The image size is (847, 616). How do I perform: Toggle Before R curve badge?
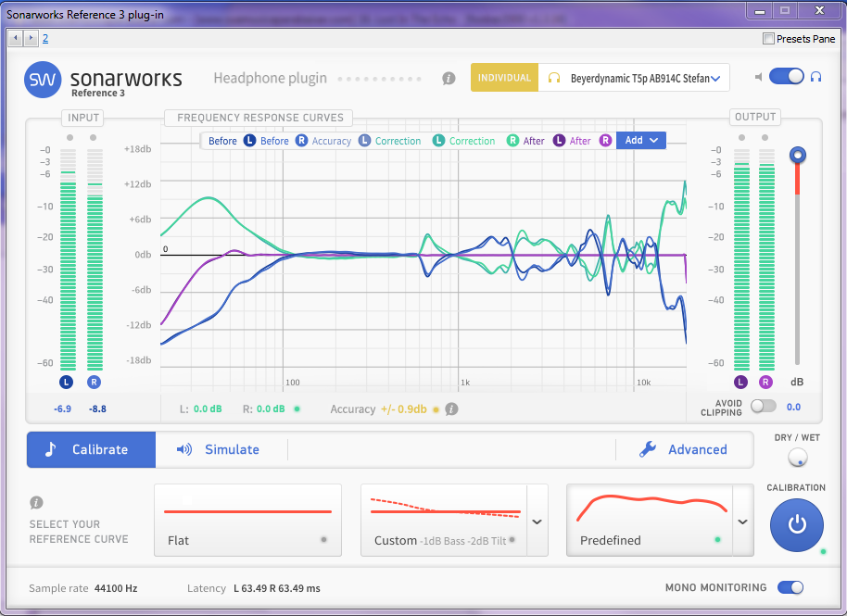tap(301, 141)
